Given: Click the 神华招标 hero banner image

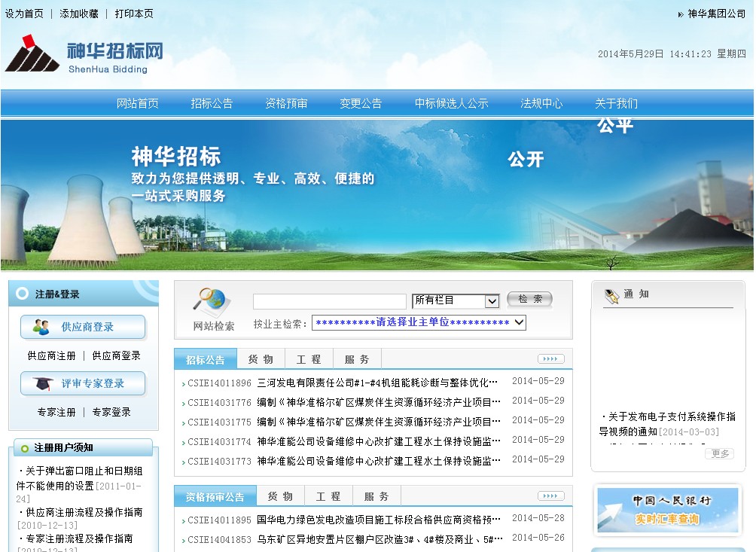Looking at the screenshot, I should pyautogui.click(x=377, y=194).
